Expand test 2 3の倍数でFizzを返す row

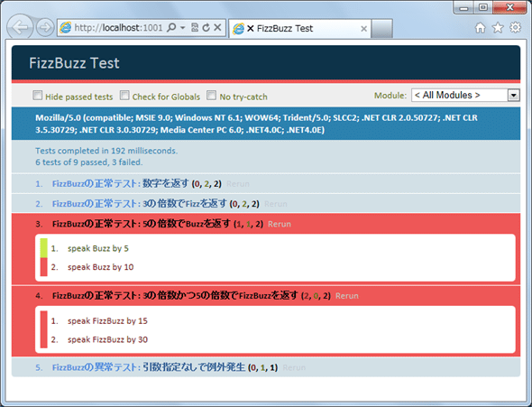[266, 204]
